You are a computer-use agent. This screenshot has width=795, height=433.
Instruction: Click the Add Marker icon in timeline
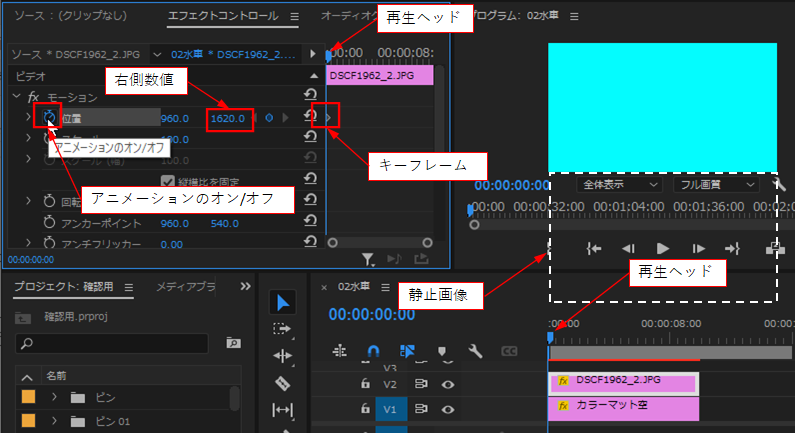[442, 351]
